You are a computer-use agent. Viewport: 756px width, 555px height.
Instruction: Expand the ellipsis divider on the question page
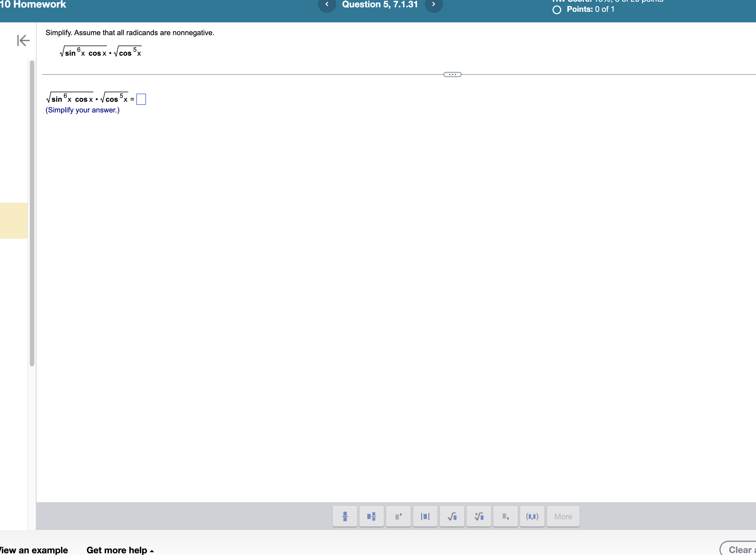(x=453, y=74)
